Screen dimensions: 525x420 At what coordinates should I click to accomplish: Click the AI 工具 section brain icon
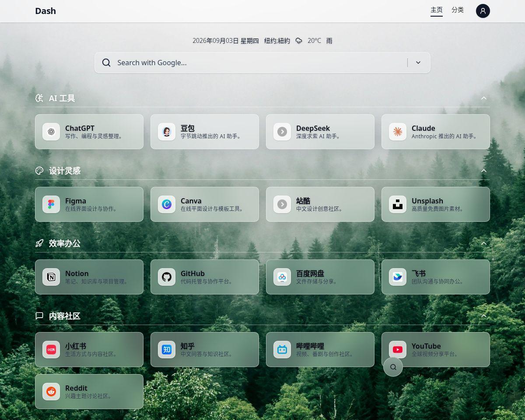[x=39, y=98]
